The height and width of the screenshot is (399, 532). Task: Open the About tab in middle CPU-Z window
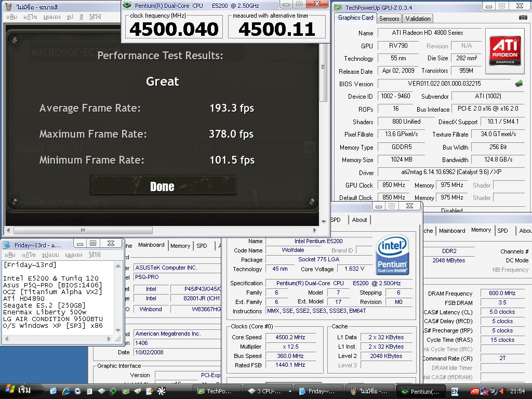click(x=360, y=220)
